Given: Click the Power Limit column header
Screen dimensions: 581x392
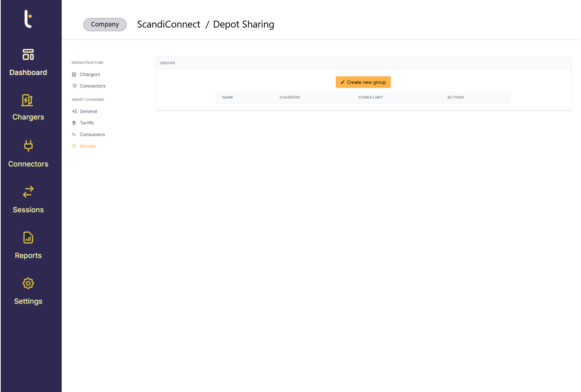Looking at the screenshot, I should (370, 98).
